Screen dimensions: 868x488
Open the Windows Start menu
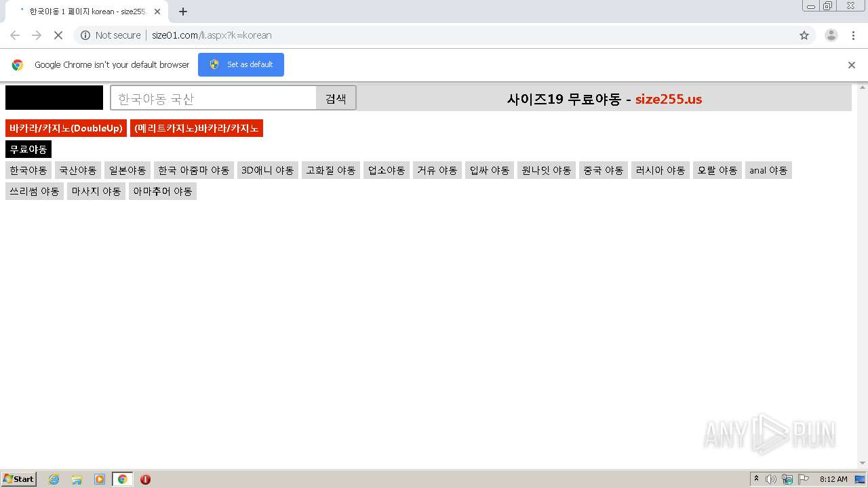pos(19,479)
